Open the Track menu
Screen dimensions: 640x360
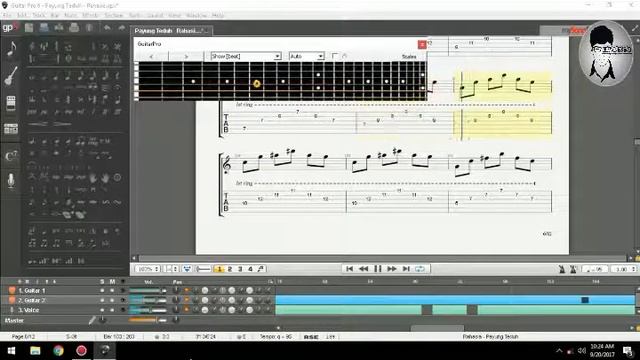(x=39, y=16)
